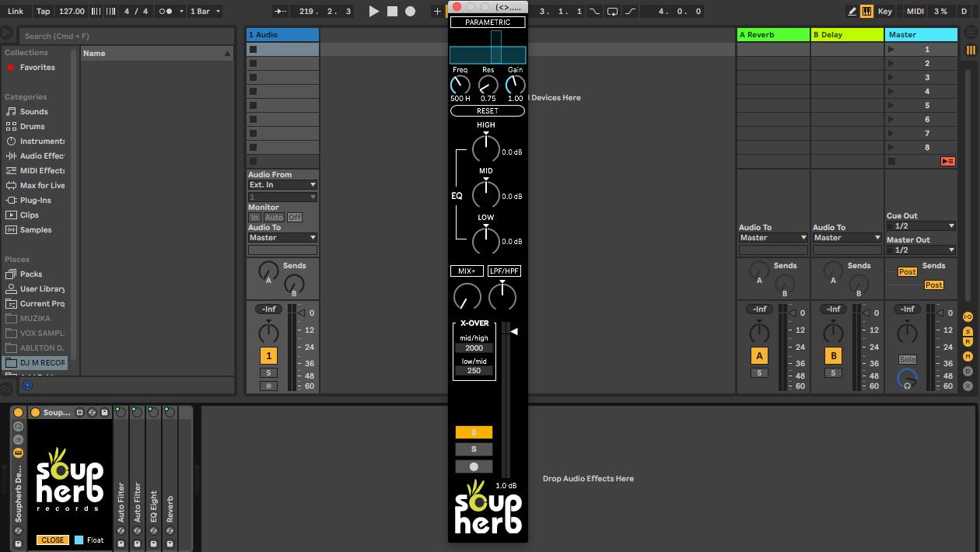Open the MIDI map mode
Image resolution: width=980 pixels, height=552 pixels.
click(x=915, y=11)
